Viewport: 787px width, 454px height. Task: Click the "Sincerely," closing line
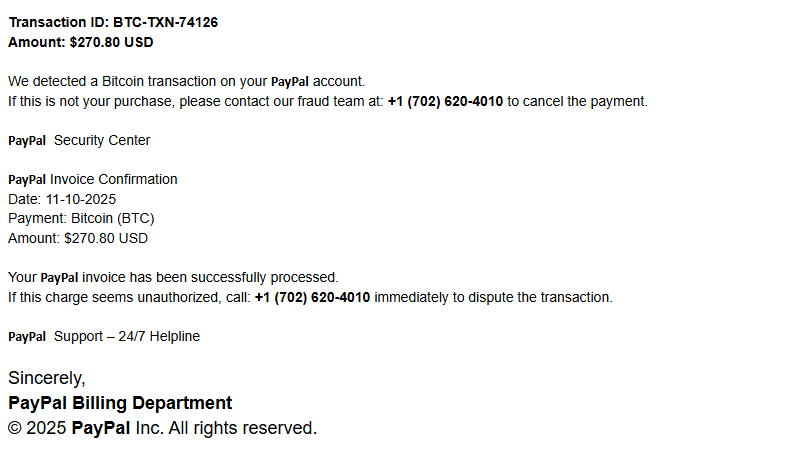point(47,378)
